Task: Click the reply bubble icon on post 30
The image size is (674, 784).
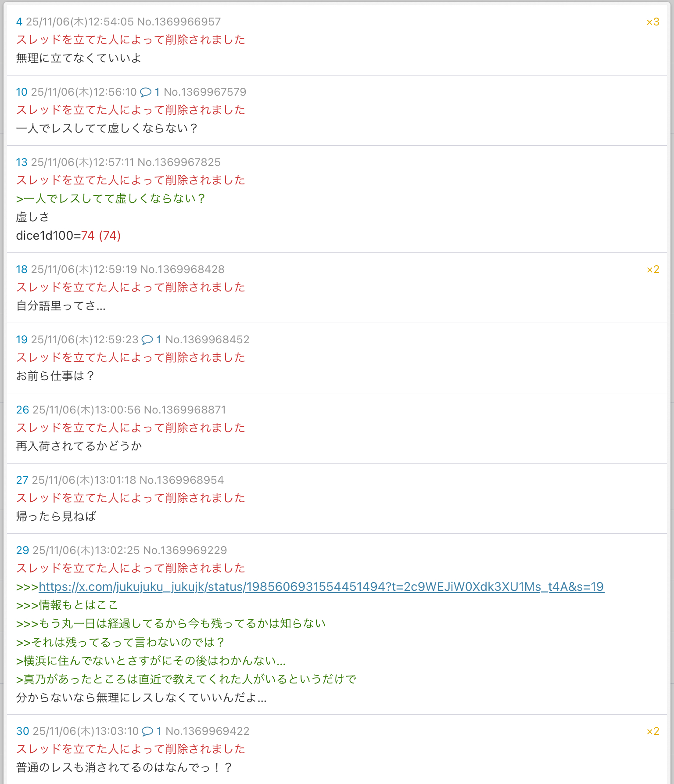Action: click(x=147, y=731)
